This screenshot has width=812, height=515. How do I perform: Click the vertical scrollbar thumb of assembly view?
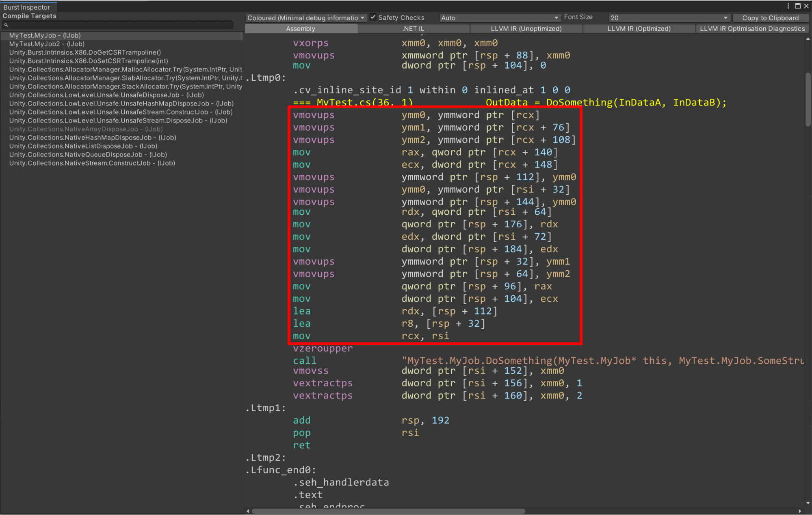[808, 100]
